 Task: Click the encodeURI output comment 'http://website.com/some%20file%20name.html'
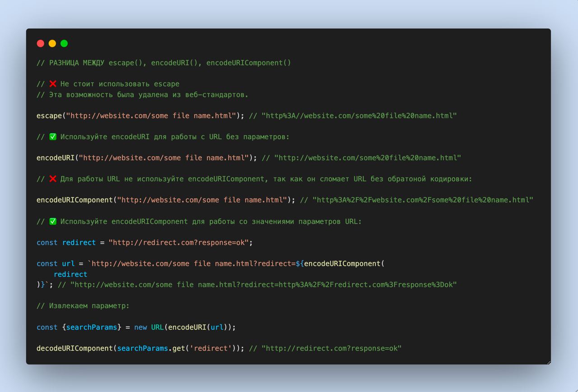368,158
